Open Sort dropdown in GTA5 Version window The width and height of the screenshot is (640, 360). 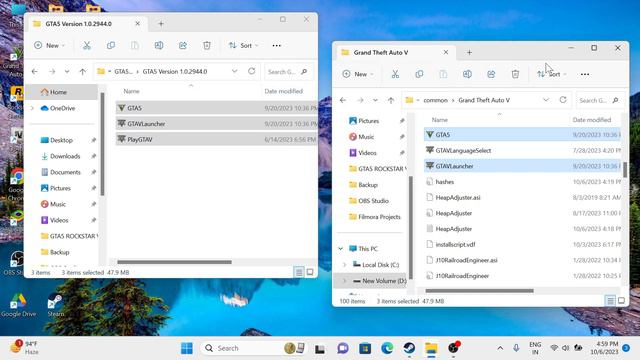pyautogui.click(x=243, y=45)
